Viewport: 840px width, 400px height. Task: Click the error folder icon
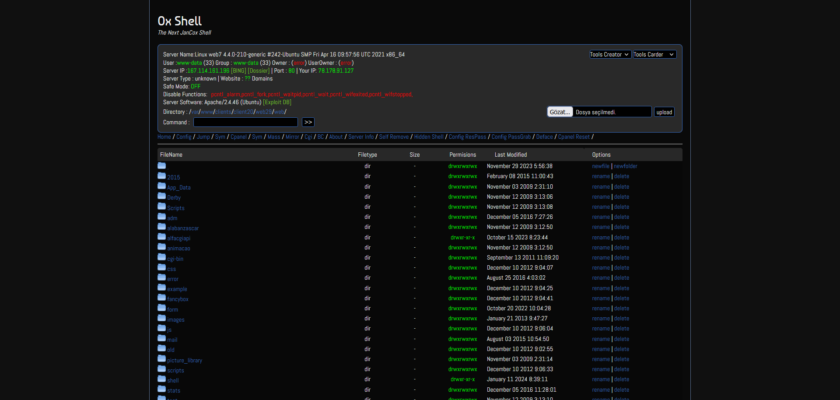pyautogui.click(x=162, y=277)
